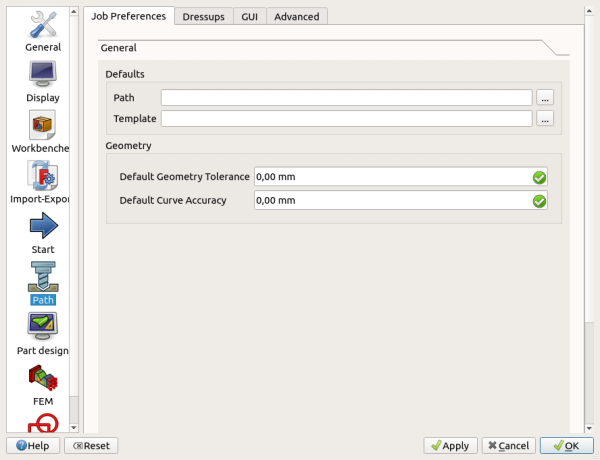Open Help for preferences
The height and width of the screenshot is (460, 600).
click(x=33, y=445)
